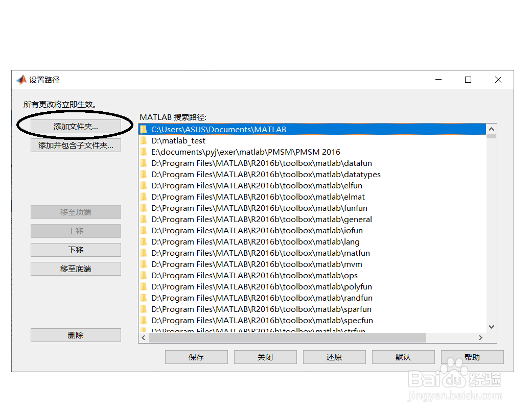
Task: Close the 设置路径 window with X
Action: pyautogui.click(x=498, y=80)
